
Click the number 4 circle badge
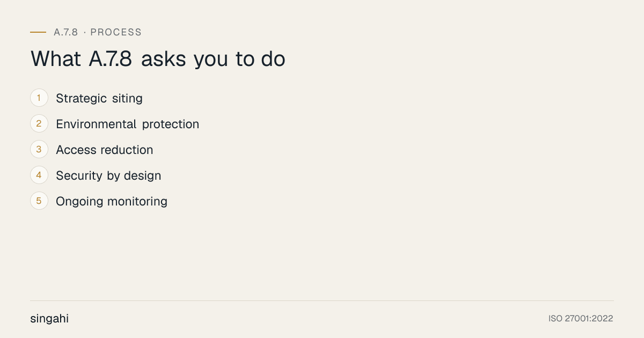click(x=39, y=175)
